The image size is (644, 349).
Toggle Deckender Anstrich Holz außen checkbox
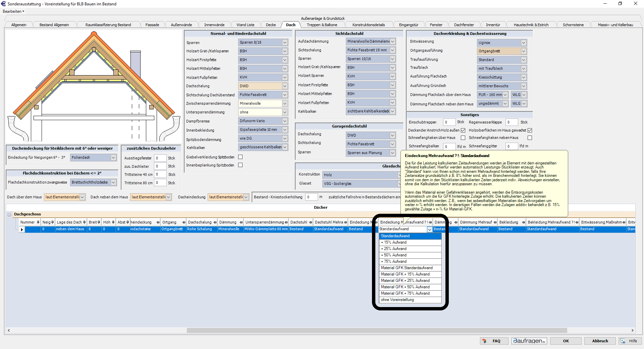[463, 130]
